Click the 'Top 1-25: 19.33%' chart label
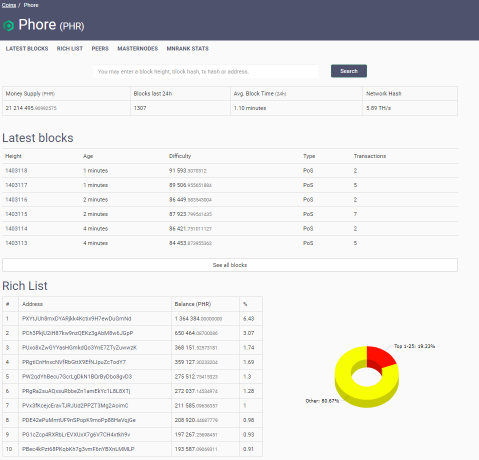Image resolution: width=479 pixels, height=460 pixels. click(414, 346)
